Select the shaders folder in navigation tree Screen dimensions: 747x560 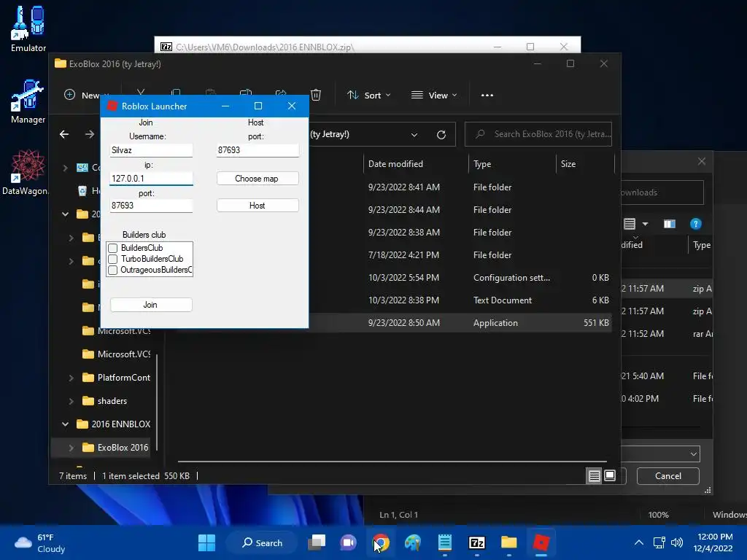pos(112,401)
